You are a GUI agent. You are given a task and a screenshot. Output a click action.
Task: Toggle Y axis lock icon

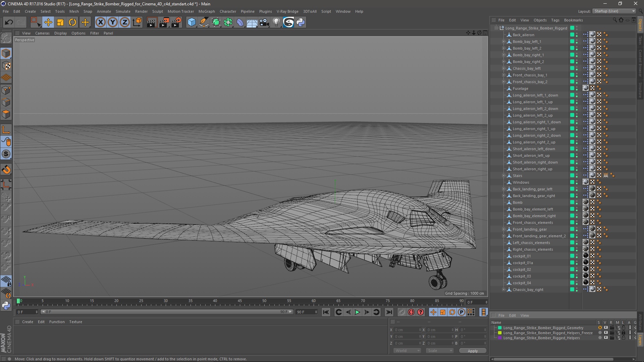(113, 22)
